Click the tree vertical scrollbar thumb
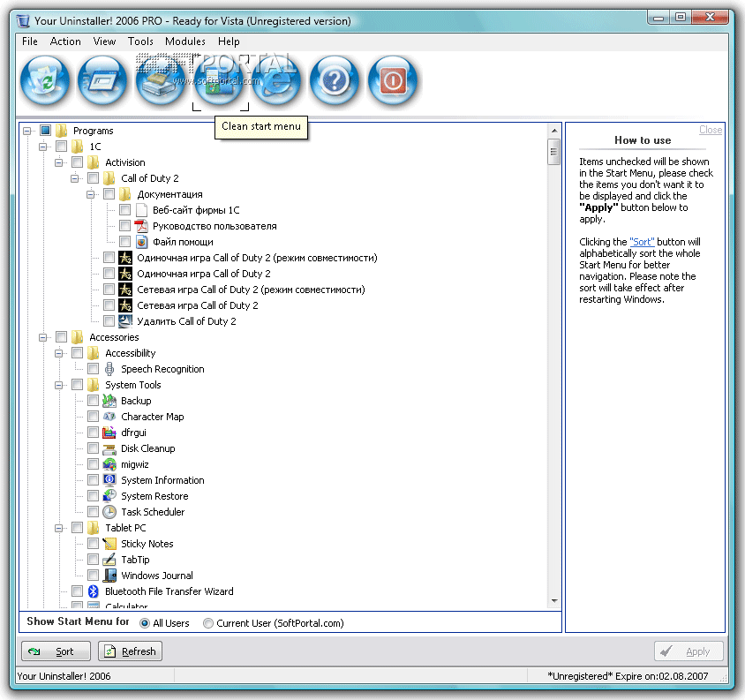 [x=554, y=152]
